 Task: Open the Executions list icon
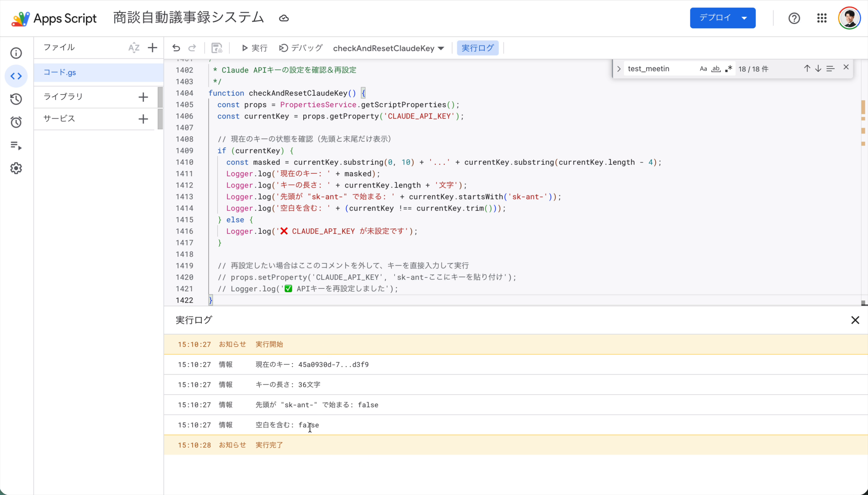click(16, 146)
